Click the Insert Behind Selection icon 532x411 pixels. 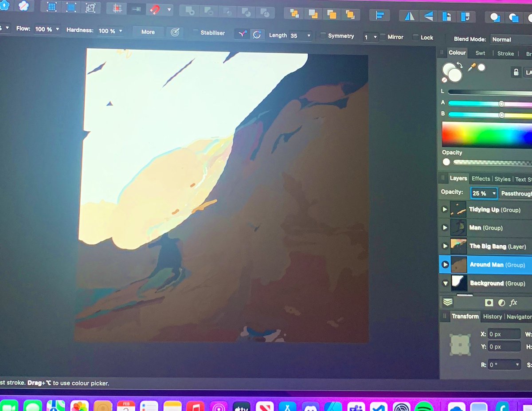point(495,18)
